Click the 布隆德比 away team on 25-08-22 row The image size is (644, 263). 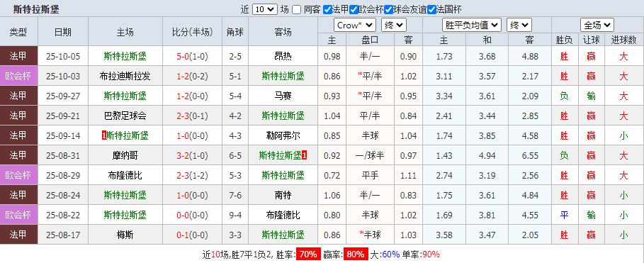pyautogui.click(x=283, y=215)
